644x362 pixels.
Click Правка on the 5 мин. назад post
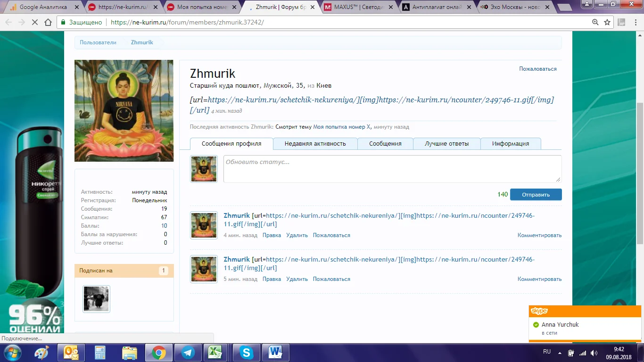coord(272,279)
